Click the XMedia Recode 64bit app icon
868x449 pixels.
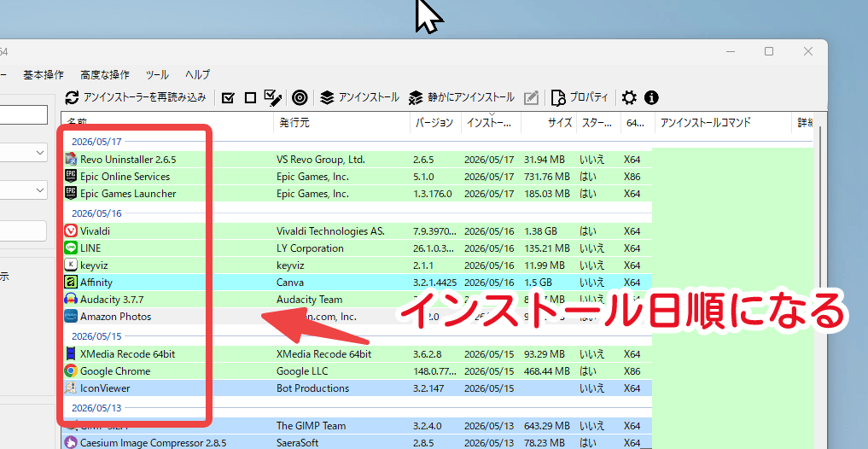(71, 353)
